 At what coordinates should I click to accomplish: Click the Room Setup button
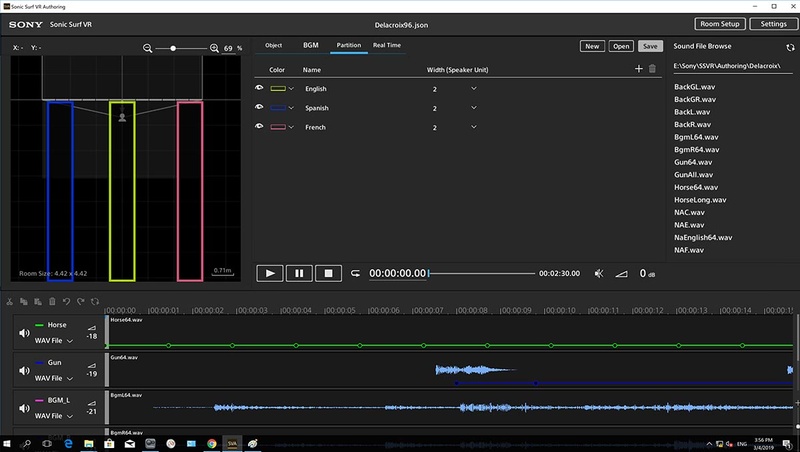(719, 24)
